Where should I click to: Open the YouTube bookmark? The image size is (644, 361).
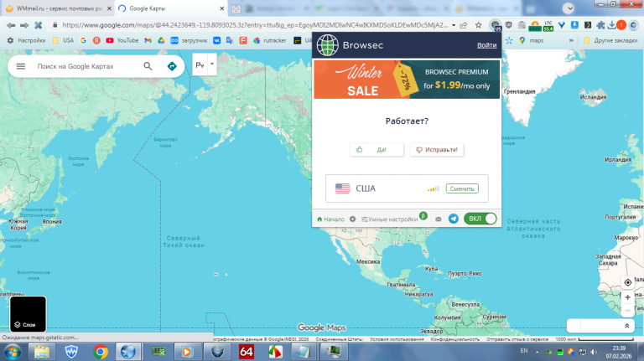pyautogui.click(x=122, y=40)
